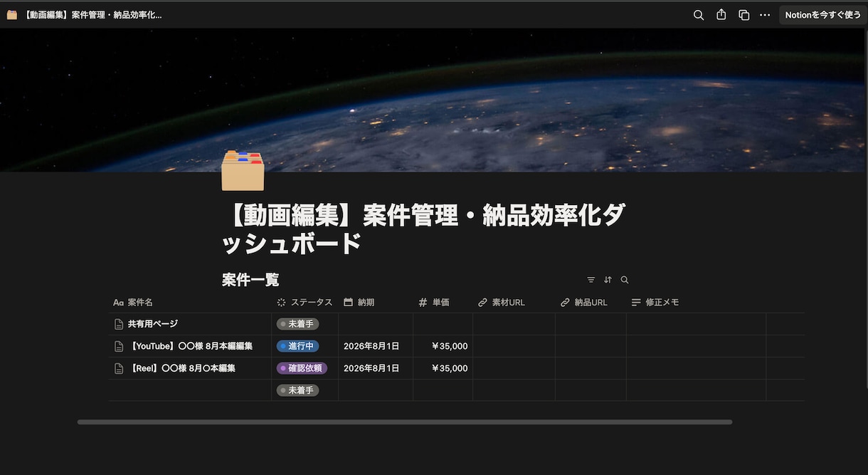Open the 【YouTube】〇〇様 8月本編編集 row
Image resolution: width=868 pixels, height=475 pixels.
(x=190, y=346)
